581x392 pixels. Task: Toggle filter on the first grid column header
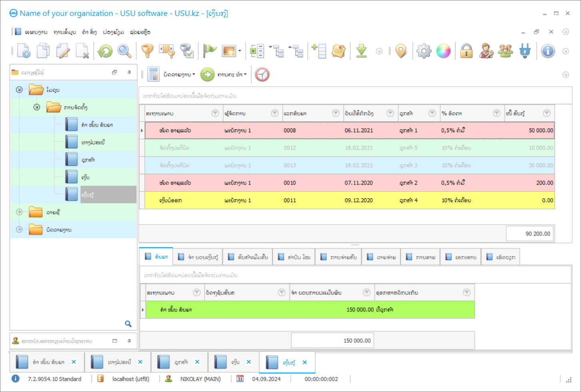pos(215,113)
